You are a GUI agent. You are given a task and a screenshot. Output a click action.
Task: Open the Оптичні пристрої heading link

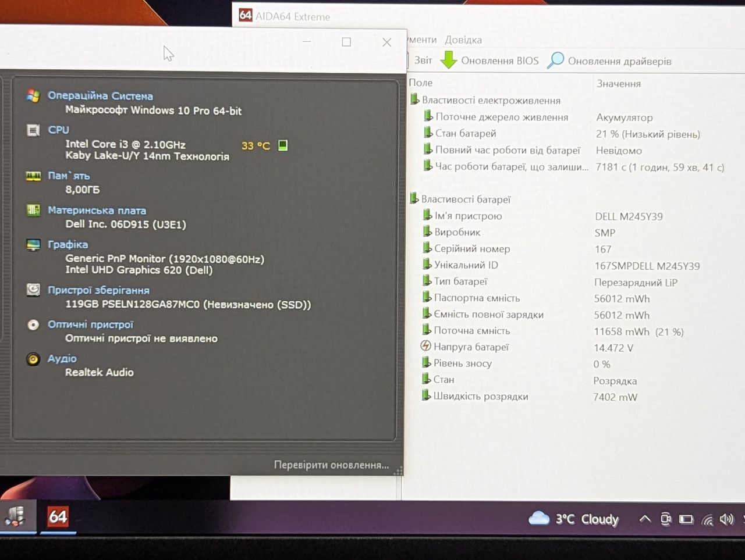(90, 324)
